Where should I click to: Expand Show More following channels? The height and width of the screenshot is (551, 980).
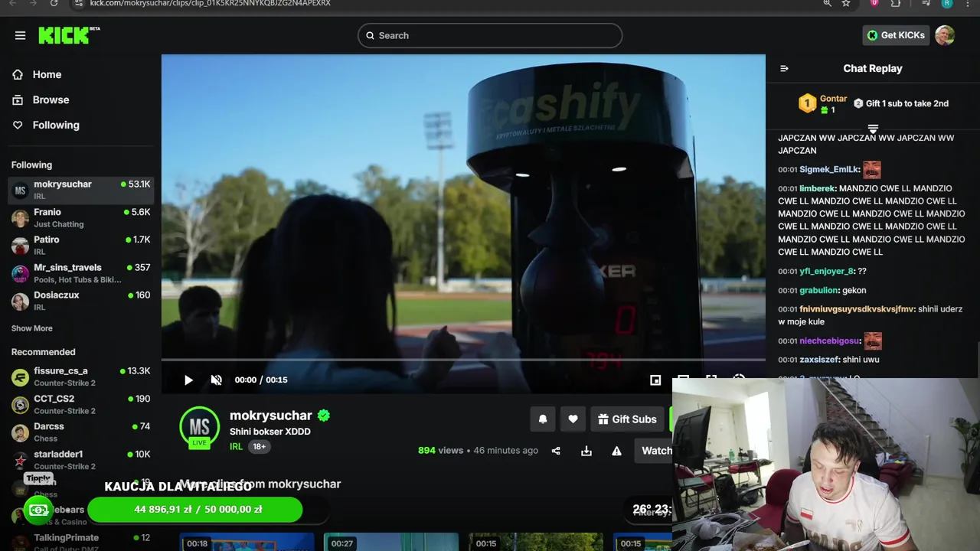[x=32, y=328]
